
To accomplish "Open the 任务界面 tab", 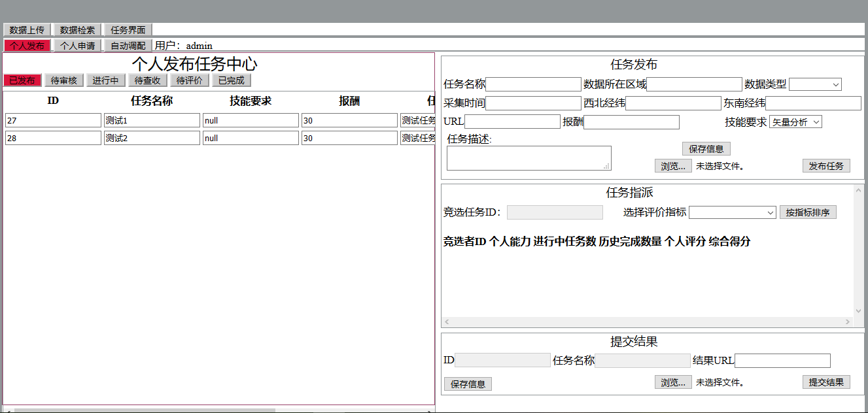I will click(x=128, y=30).
